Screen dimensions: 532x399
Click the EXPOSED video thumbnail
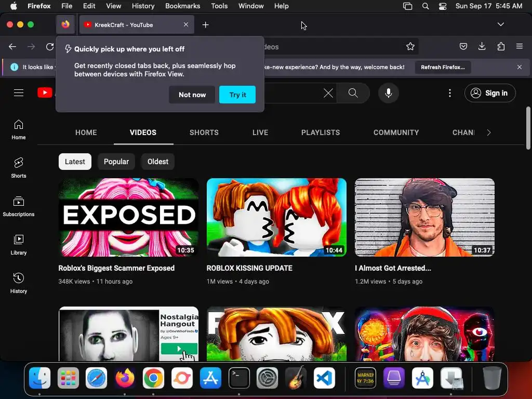pos(129,217)
